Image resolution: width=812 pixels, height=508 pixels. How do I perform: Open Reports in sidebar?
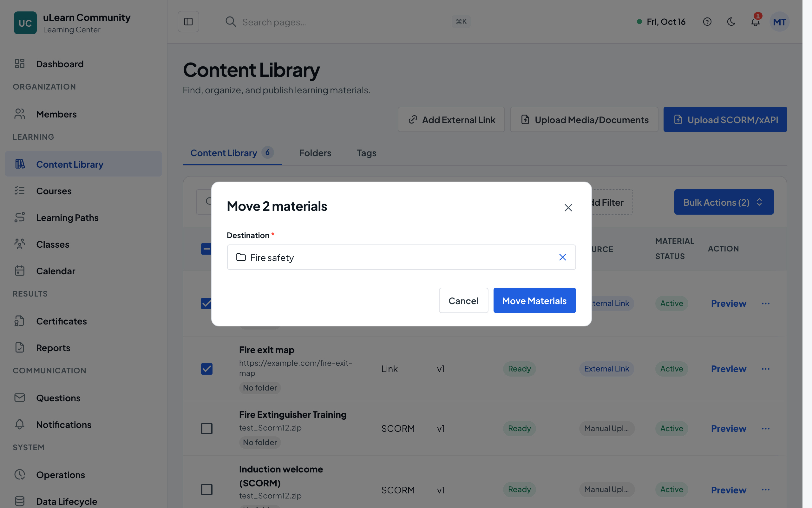[83, 348]
